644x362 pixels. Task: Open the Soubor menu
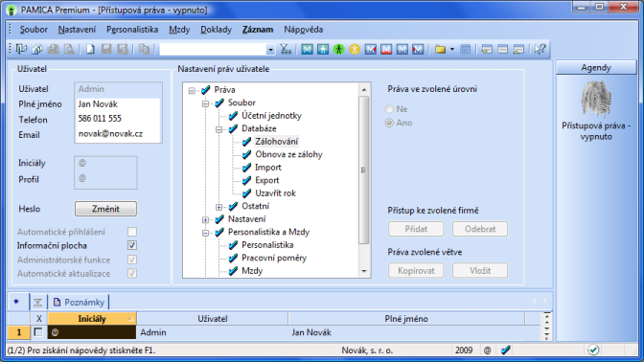point(34,30)
